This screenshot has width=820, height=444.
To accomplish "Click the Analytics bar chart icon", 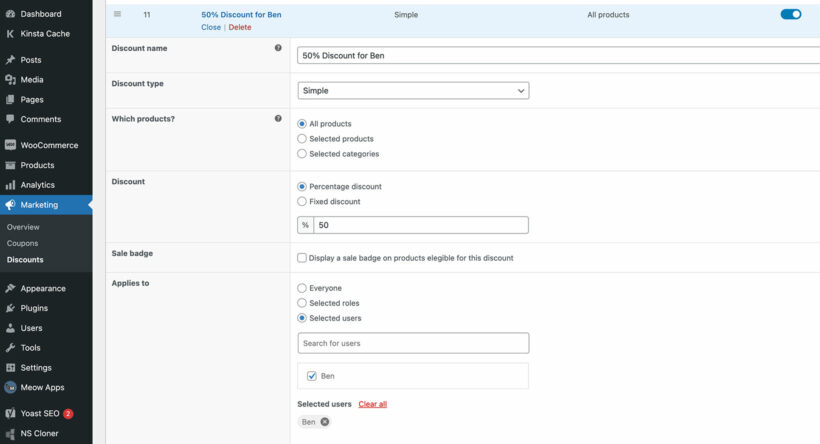I will click(x=10, y=185).
